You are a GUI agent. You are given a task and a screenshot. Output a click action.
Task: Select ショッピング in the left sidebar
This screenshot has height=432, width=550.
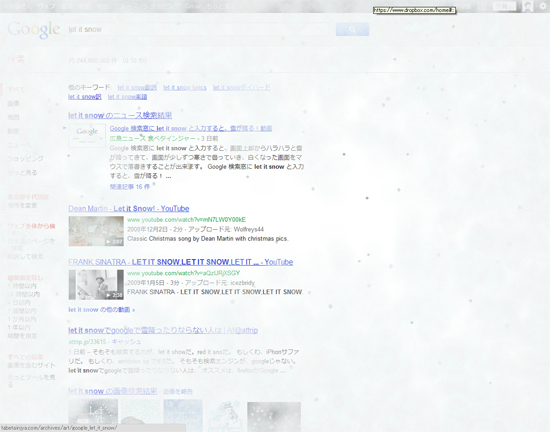(26, 158)
